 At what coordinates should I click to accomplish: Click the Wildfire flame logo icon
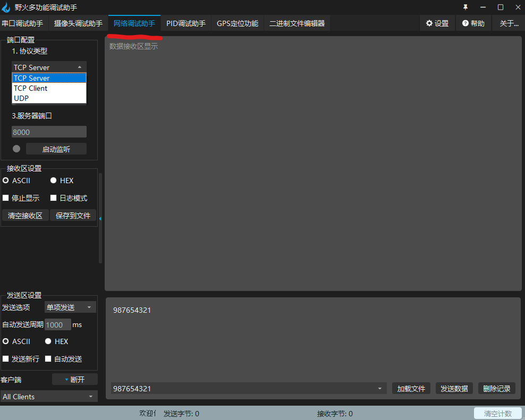[6, 7]
